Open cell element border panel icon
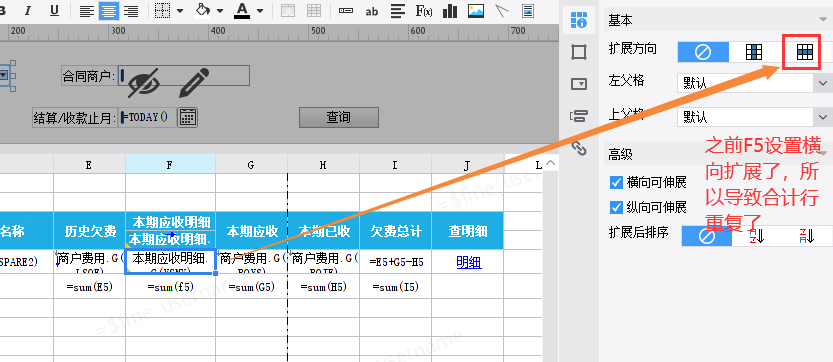Viewport: 833px width, 362px height. 579,52
